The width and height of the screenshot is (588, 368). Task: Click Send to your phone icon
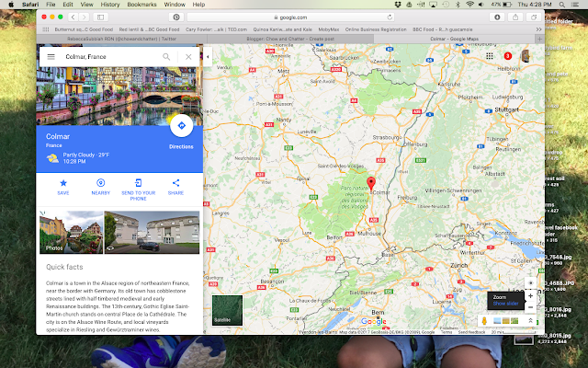(138, 183)
